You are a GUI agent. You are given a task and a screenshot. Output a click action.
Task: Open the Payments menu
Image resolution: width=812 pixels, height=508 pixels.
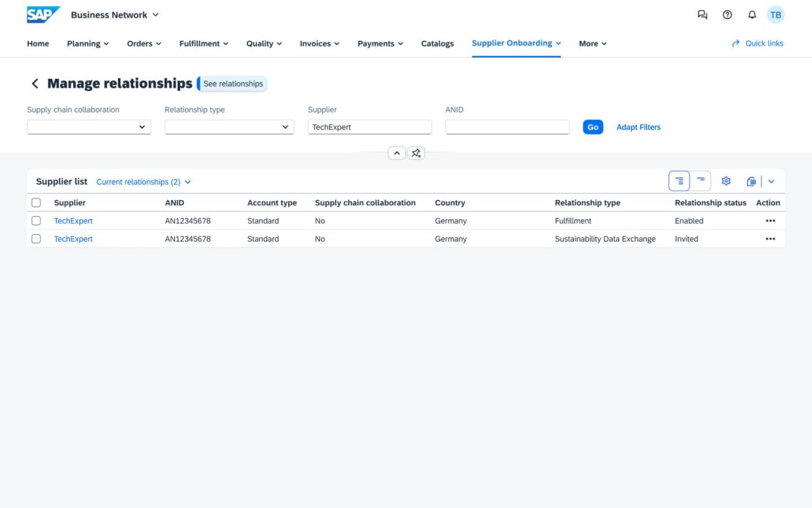click(381, 43)
